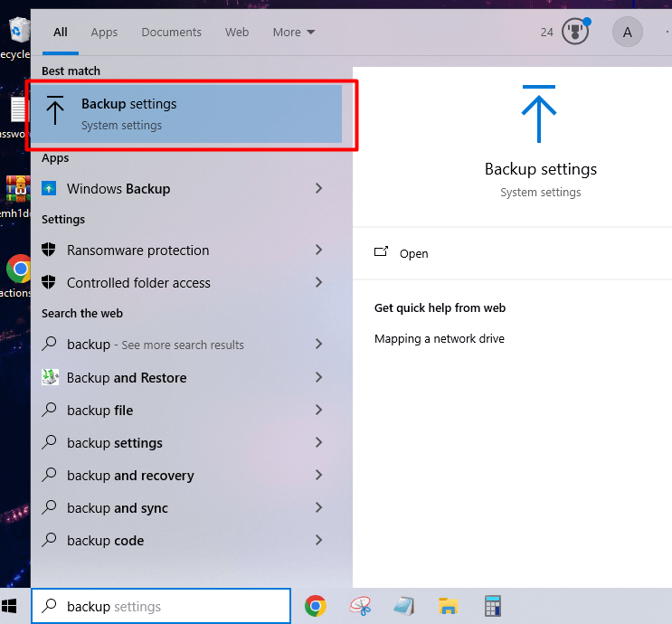Switch to the Web search tab
This screenshot has width=672, height=624.
click(237, 33)
